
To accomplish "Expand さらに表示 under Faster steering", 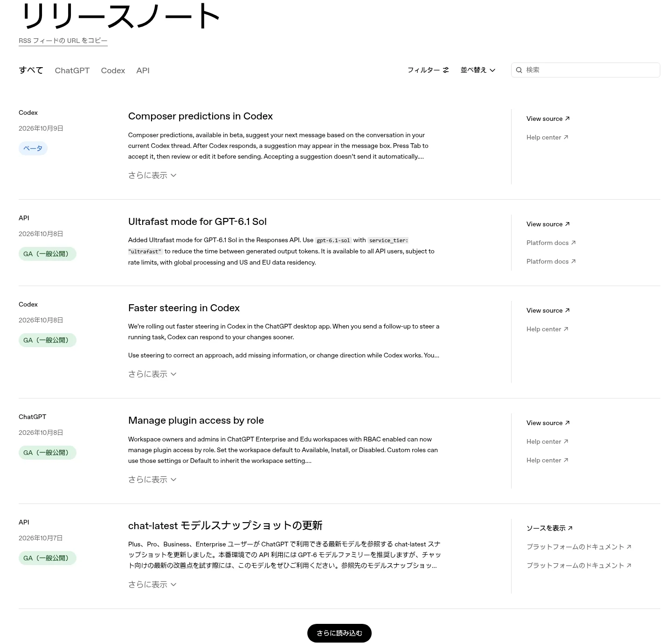I will click(x=152, y=374).
